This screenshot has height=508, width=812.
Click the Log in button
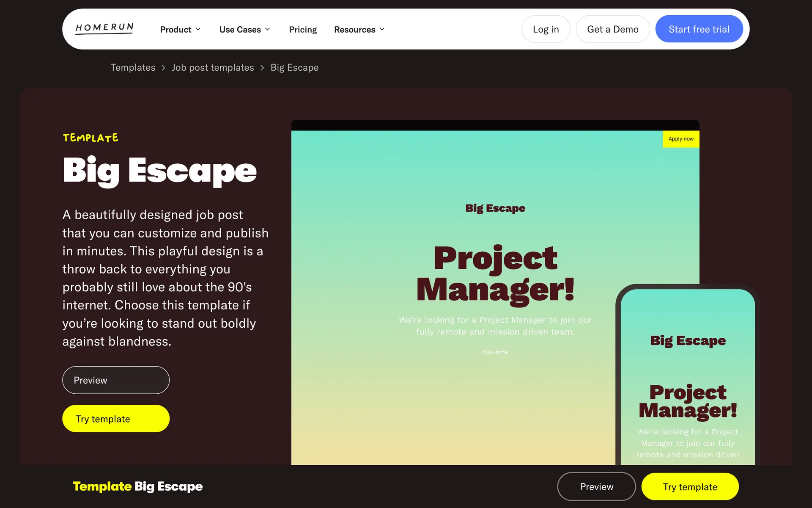pos(546,29)
